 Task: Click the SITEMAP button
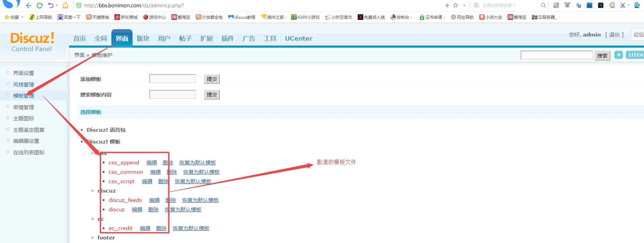pos(635,55)
